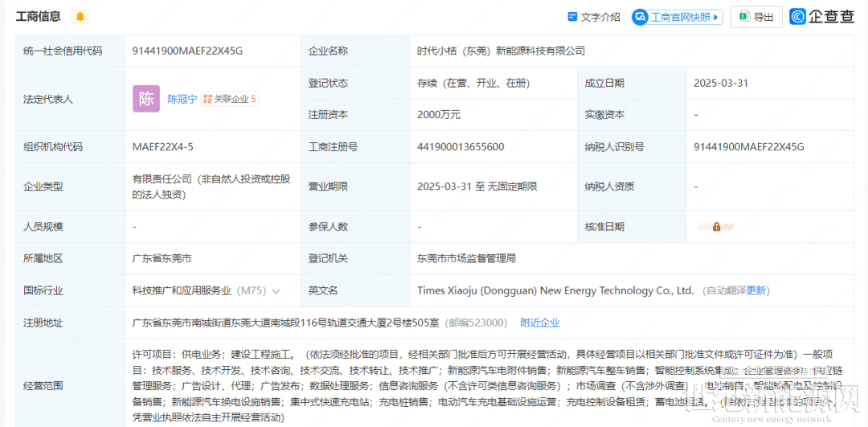
Task: Click the orange bell notification icon
Action: pyautogui.click(x=80, y=17)
